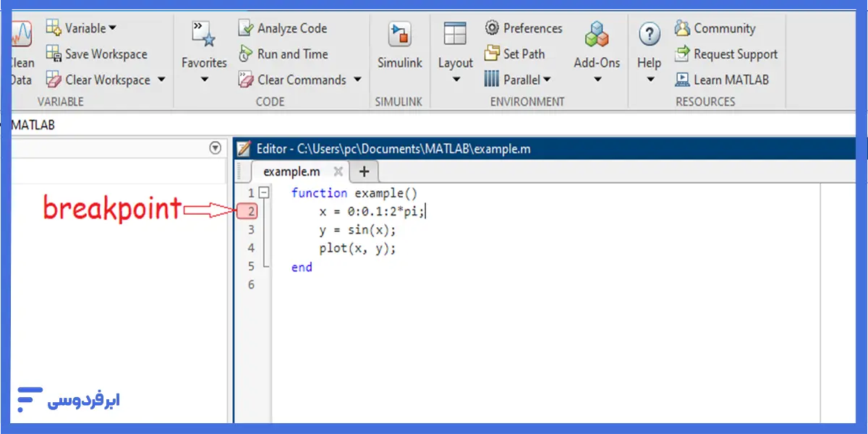Click the 'y = sin(x);' code line
The image size is (868, 434).
click(x=357, y=230)
